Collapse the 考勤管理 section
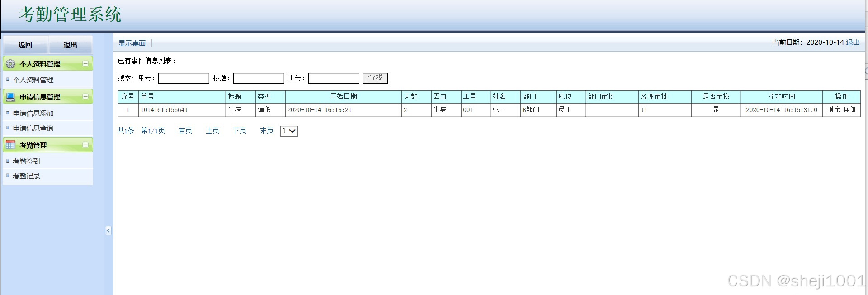868x295 pixels. (85, 145)
